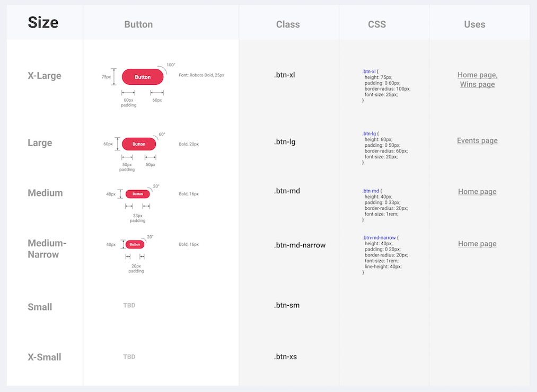Open the Wins page link
Screen dimensions: 537x392
pos(477,84)
